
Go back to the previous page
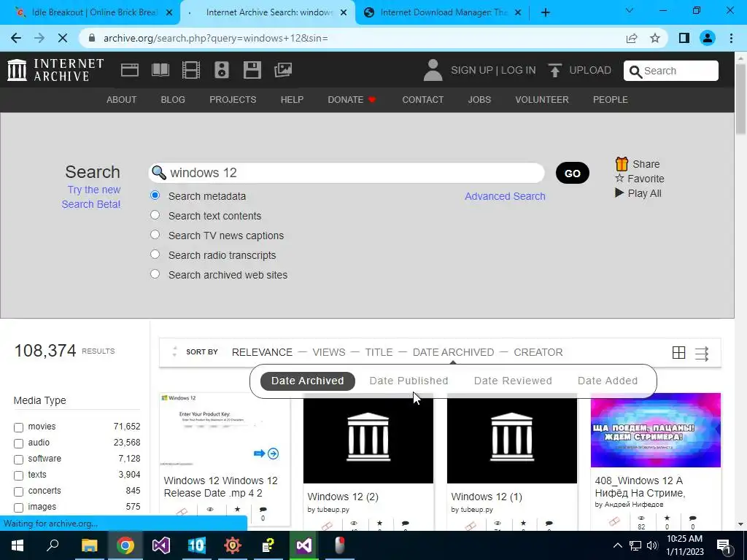(x=16, y=38)
